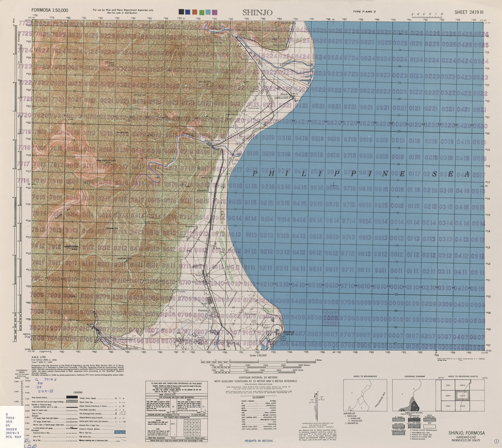
Task: Click the densely built-up black legend box
Action: point(72,397)
